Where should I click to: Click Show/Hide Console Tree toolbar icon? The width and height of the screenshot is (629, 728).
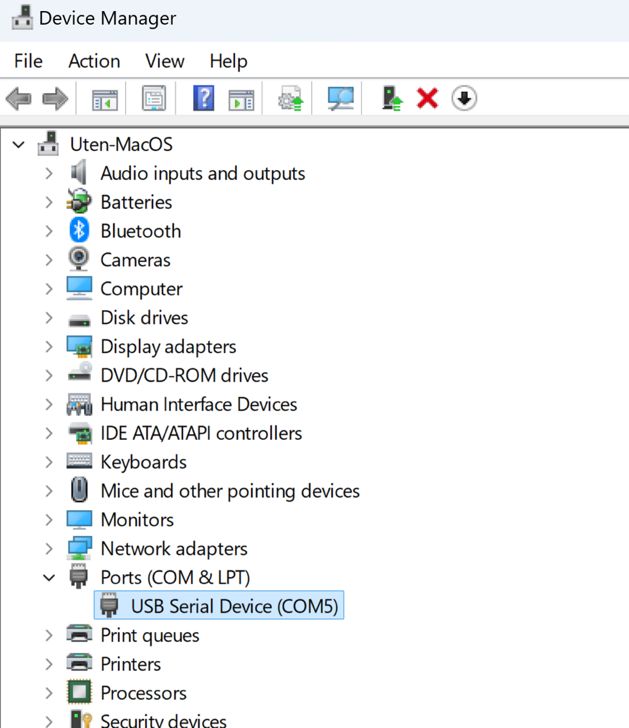[105, 98]
